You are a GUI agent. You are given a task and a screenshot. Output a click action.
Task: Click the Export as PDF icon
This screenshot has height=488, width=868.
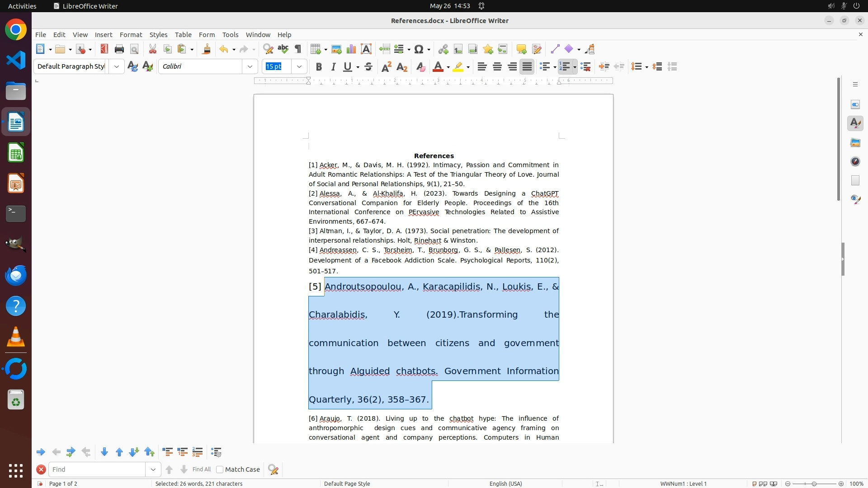(x=104, y=49)
